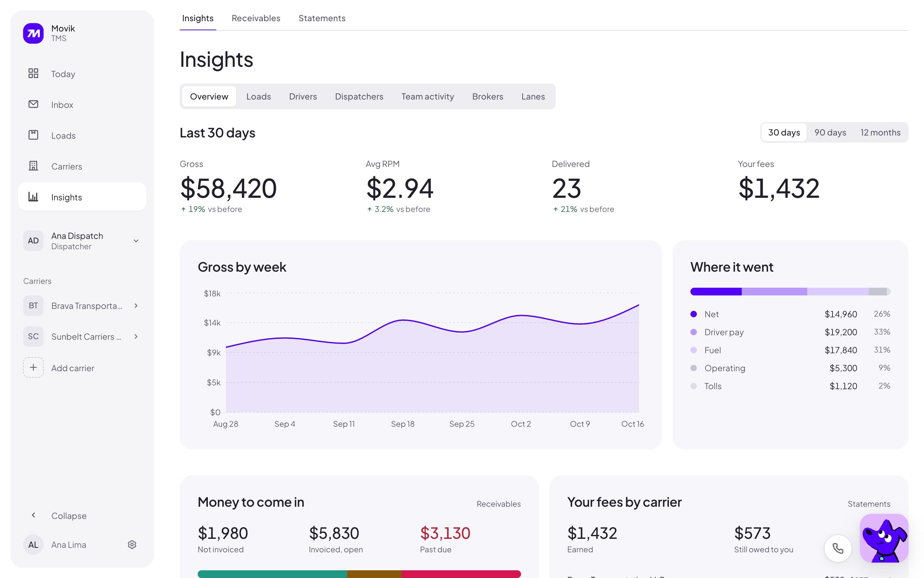This screenshot has width=924, height=578.
Task: Open the Drivers sub-tab
Action: tap(303, 96)
